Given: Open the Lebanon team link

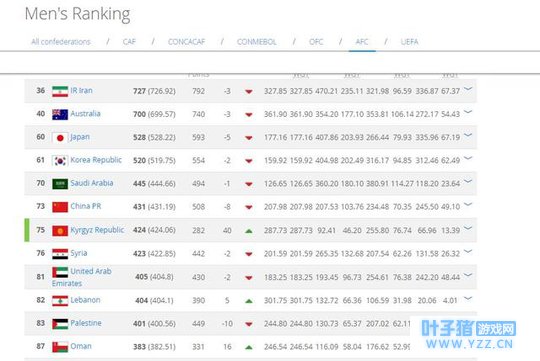Looking at the screenshot, I should 85,300.
